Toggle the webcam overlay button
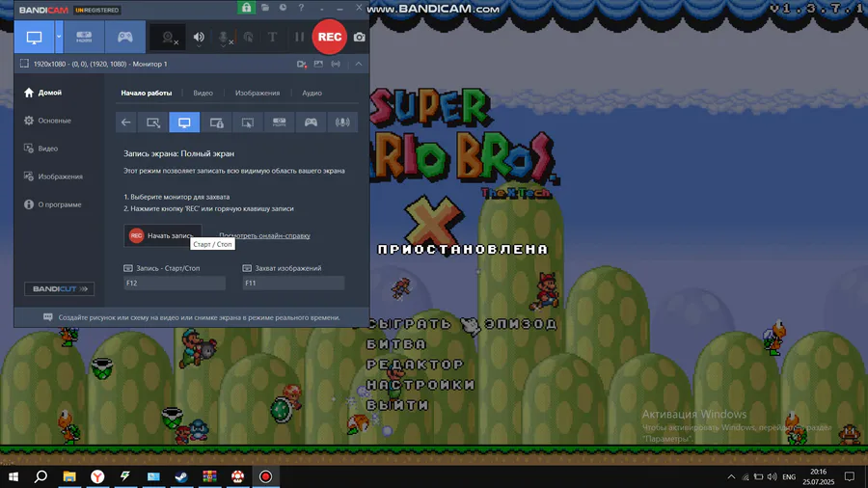This screenshot has height=488, width=868. pyautogui.click(x=168, y=38)
